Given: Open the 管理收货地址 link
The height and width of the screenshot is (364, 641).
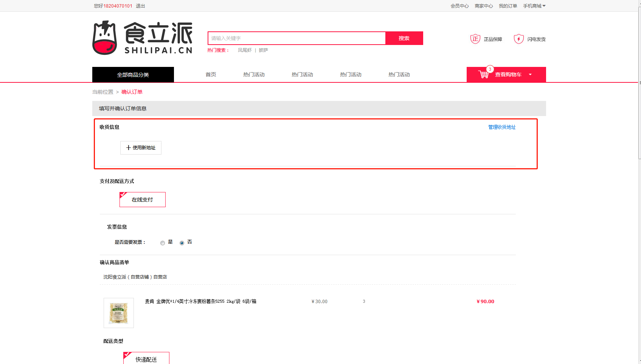Looking at the screenshot, I should [x=502, y=127].
